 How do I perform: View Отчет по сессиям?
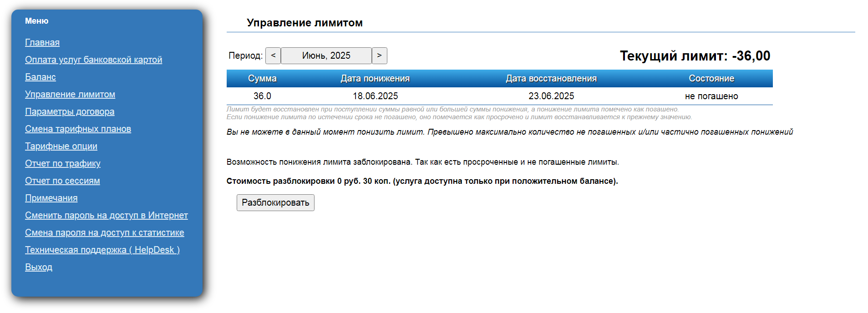click(x=62, y=181)
